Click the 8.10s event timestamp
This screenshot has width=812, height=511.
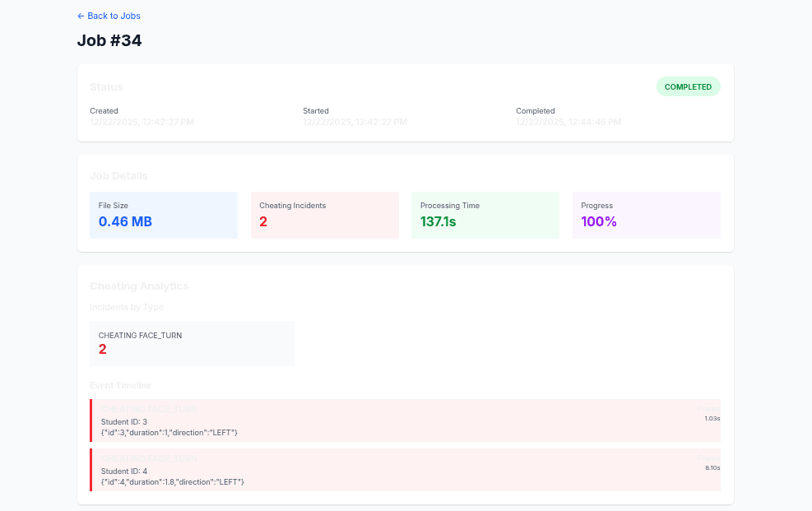(712, 467)
